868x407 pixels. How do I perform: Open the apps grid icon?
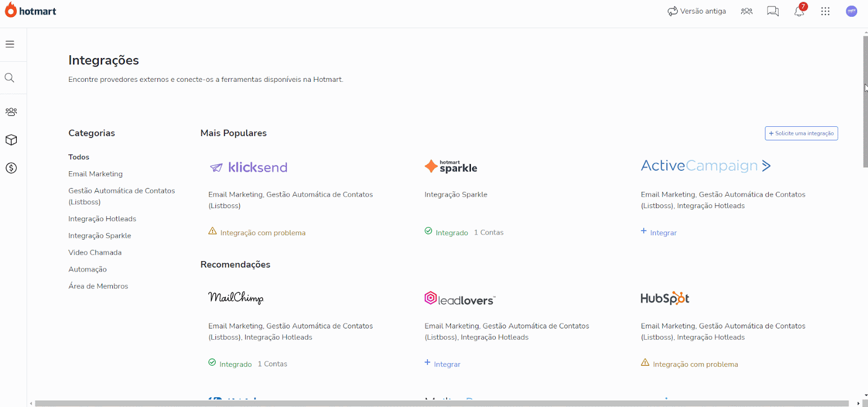[826, 11]
